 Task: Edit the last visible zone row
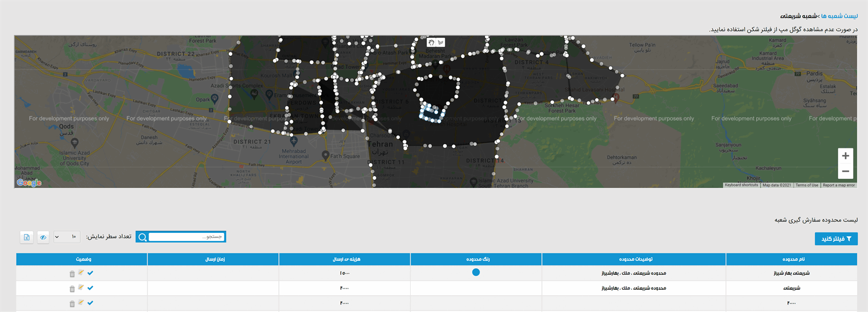point(81,303)
